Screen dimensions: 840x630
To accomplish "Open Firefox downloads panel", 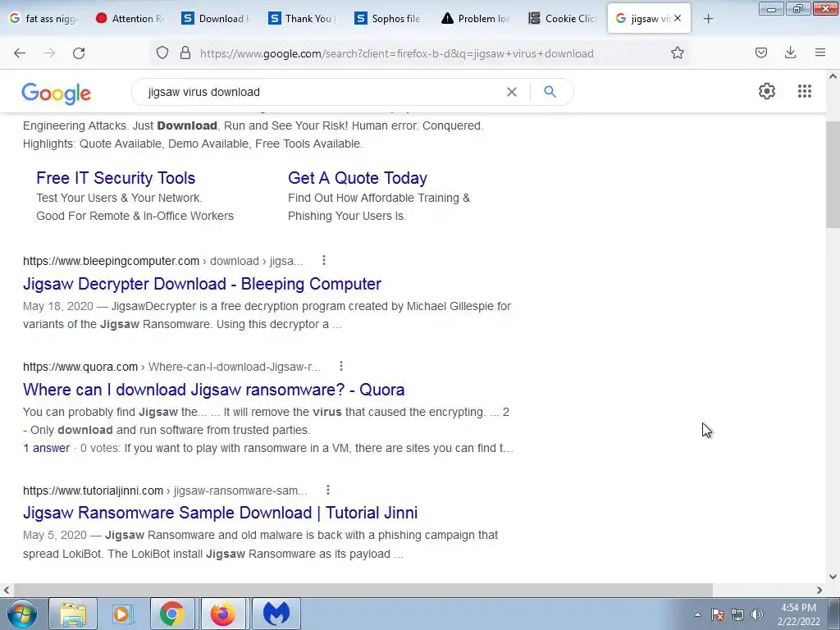I will point(790,52).
